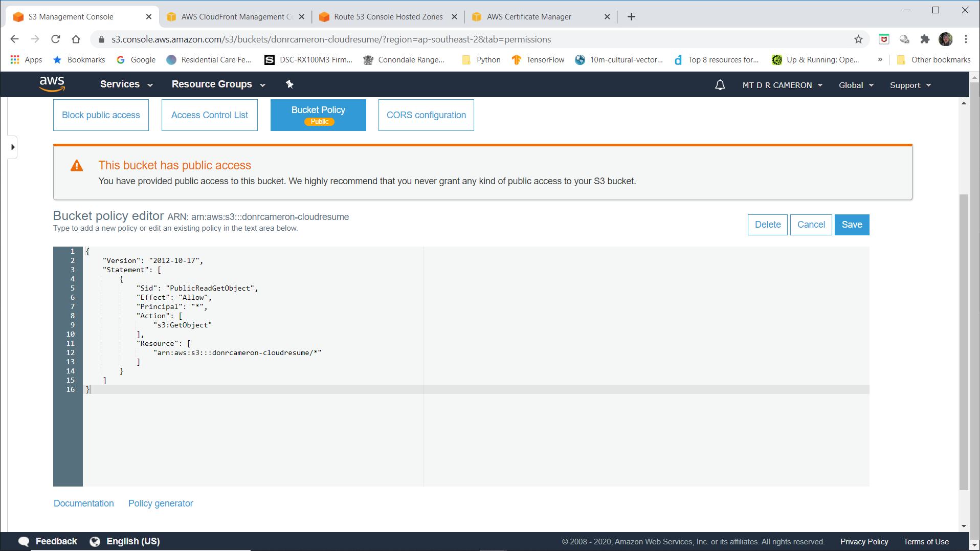Click the language globe icon
The image size is (980, 551).
point(95,541)
